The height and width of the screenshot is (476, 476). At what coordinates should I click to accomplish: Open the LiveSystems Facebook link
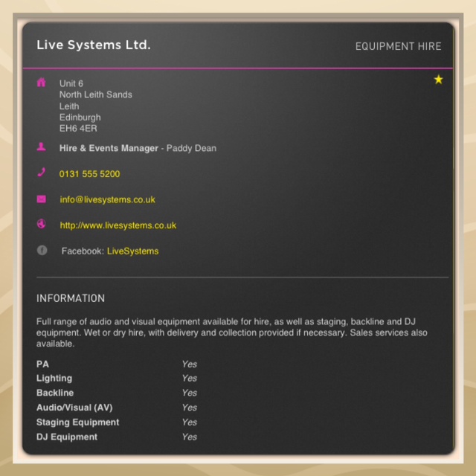132,251
